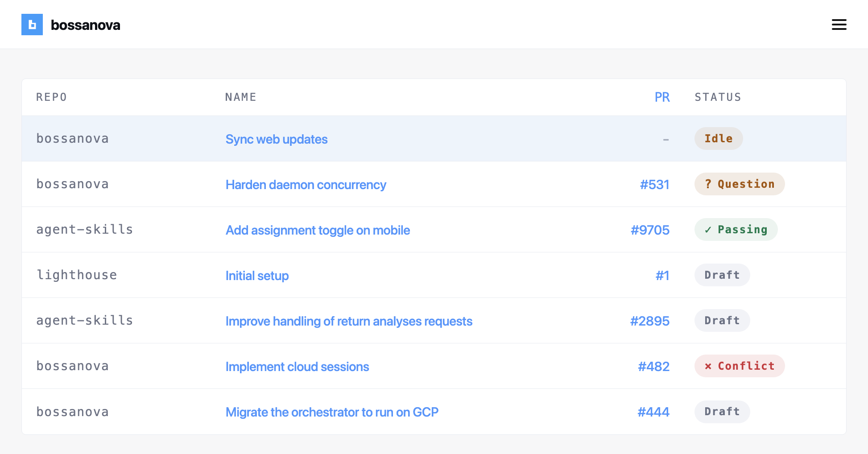
Task: Click the Question status badge
Action: (740, 184)
